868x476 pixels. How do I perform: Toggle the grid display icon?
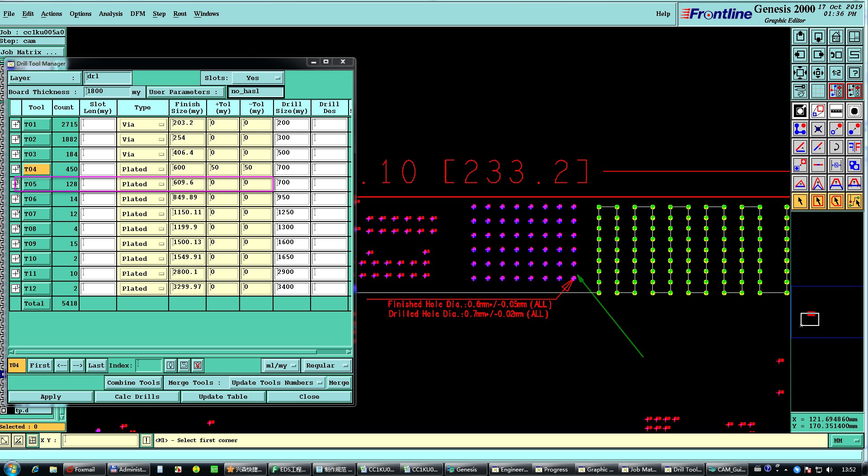coord(818,91)
